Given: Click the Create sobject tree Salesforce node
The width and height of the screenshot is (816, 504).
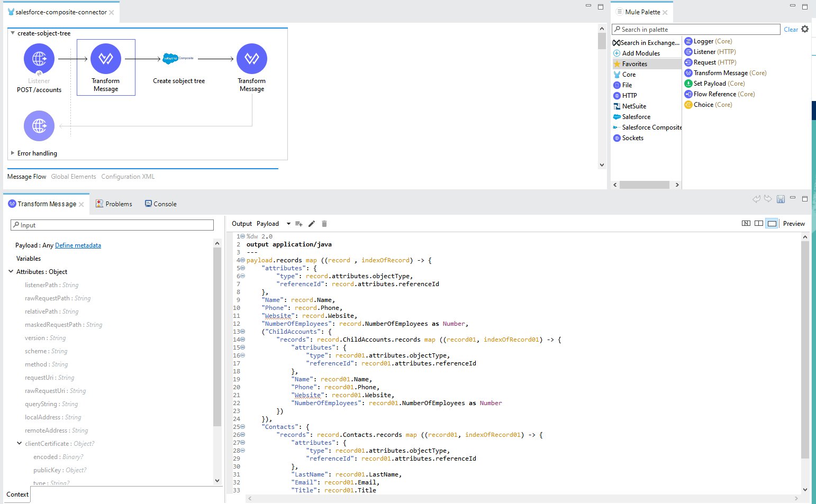Looking at the screenshot, I should coord(178,59).
